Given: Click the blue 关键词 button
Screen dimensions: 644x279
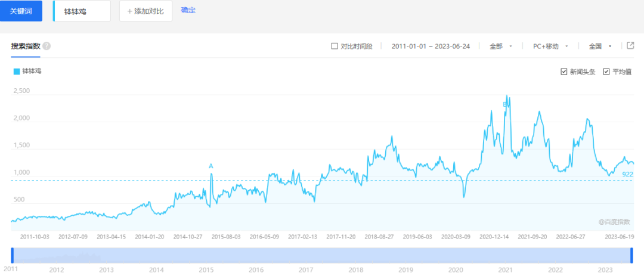Looking at the screenshot, I should click(x=21, y=11).
